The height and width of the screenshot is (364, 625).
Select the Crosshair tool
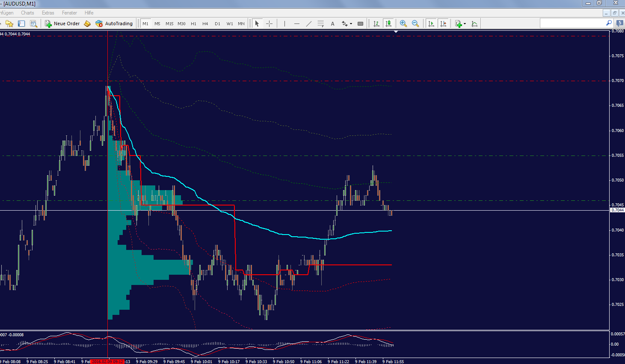(269, 23)
